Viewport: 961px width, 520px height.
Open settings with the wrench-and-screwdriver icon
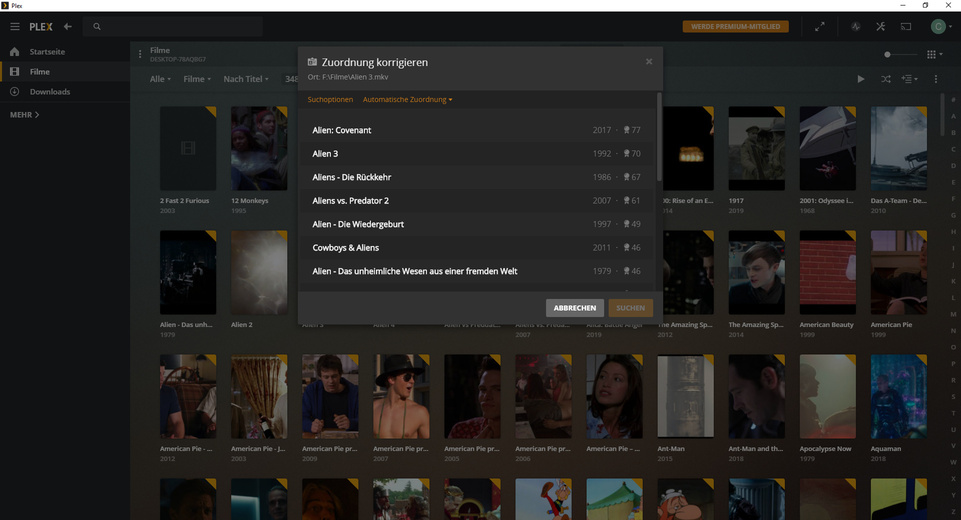(881, 26)
